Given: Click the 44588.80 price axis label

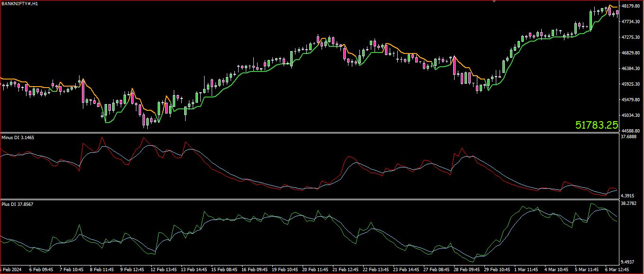Looking at the screenshot, I should pos(631,131).
